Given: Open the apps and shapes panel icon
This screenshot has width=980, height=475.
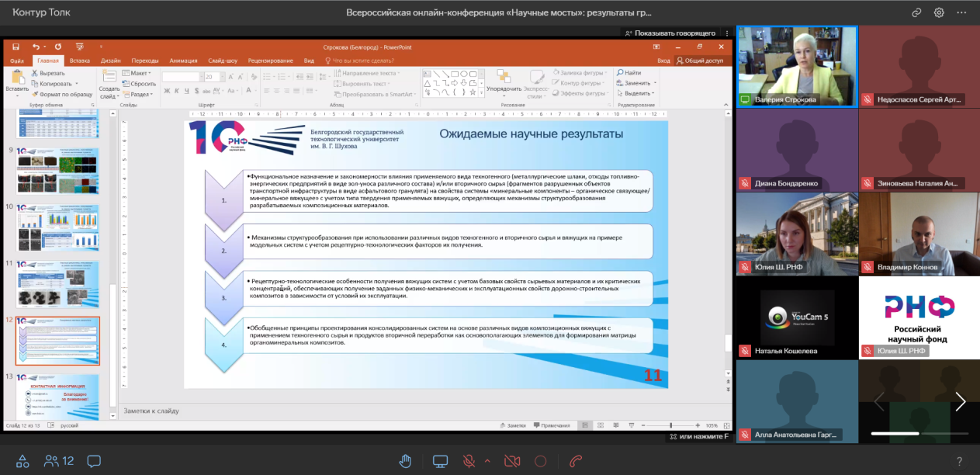Looking at the screenshot, I should 23,461.
